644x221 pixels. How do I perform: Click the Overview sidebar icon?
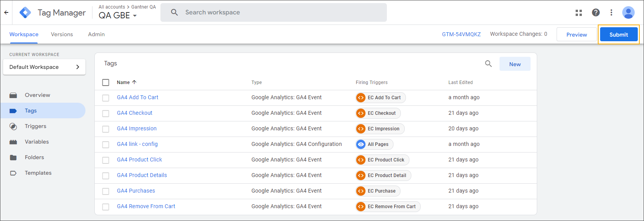tap(13, 95)
